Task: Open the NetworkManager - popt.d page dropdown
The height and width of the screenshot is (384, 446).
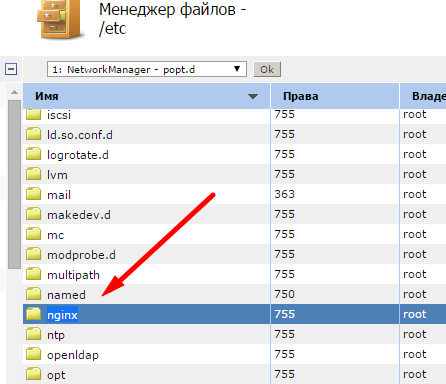Action: 147,69
